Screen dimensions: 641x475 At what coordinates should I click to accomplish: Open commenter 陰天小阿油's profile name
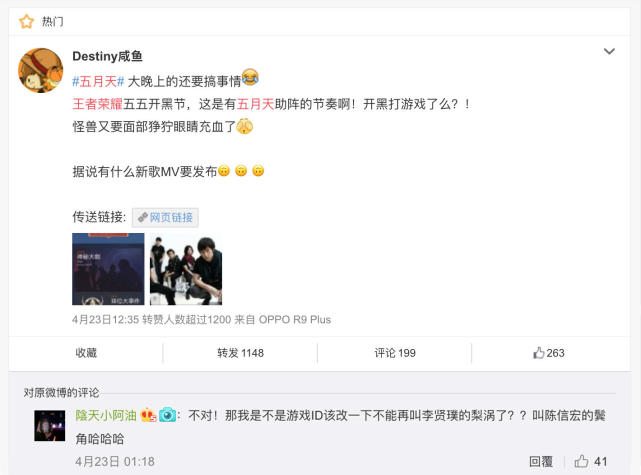(106, 416)
